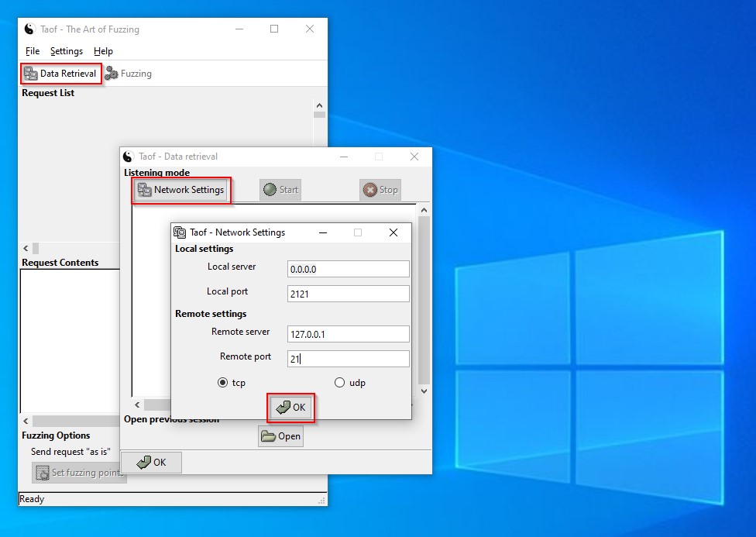Click OK at bottom of the Data retrieval window
Image resolution: width=756 pixels, height=537 pixels.
(151, 463)
